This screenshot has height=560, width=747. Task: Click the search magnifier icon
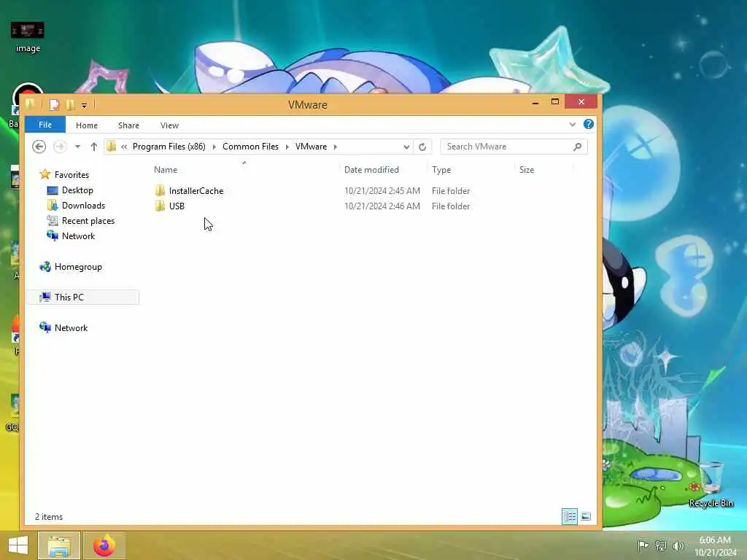[x=578, y=147]
